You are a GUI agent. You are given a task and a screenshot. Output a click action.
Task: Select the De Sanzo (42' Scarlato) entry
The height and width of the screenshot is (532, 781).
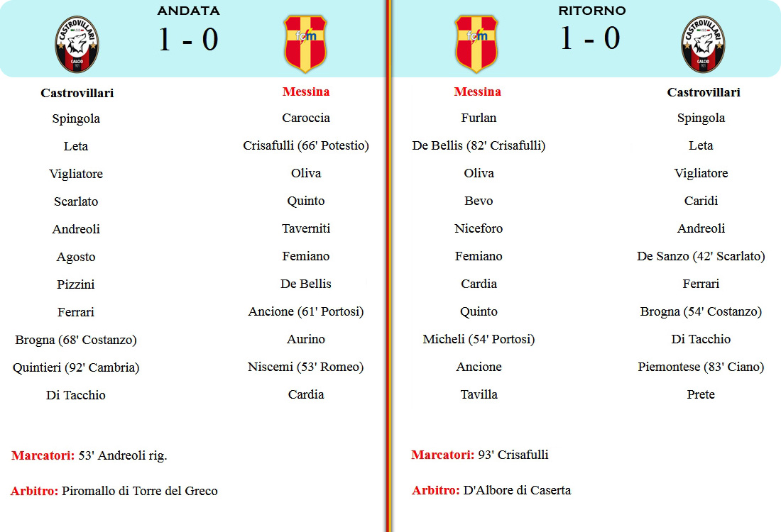[701, 256]
